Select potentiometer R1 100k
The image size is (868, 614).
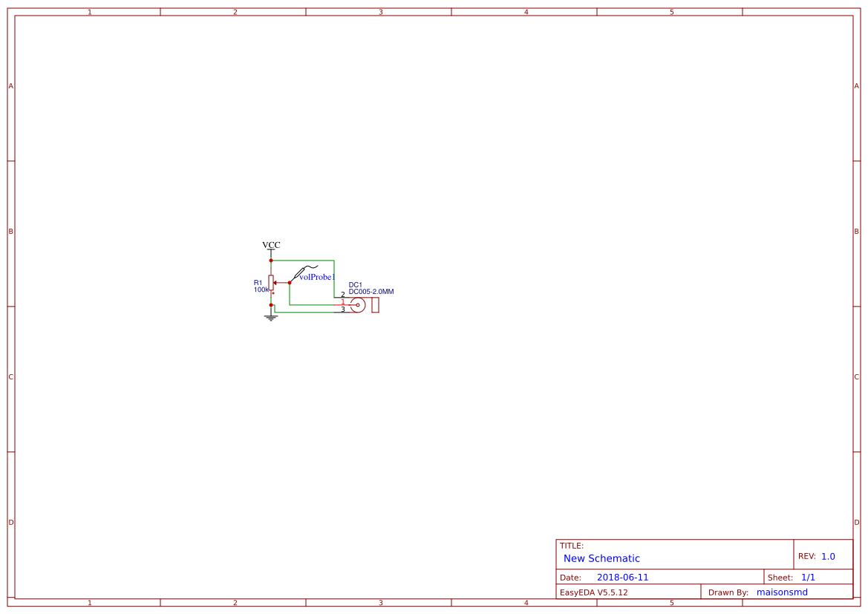coord(271,282)
